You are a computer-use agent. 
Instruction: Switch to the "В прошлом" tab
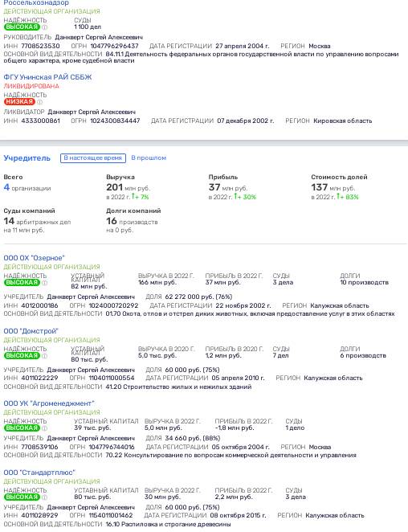(x=149, y=158)
